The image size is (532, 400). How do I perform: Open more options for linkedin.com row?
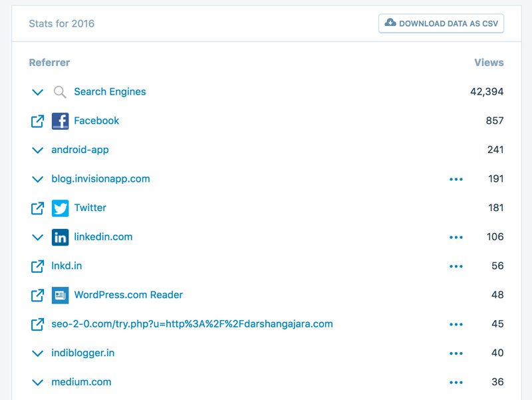(x=456, y=237)
